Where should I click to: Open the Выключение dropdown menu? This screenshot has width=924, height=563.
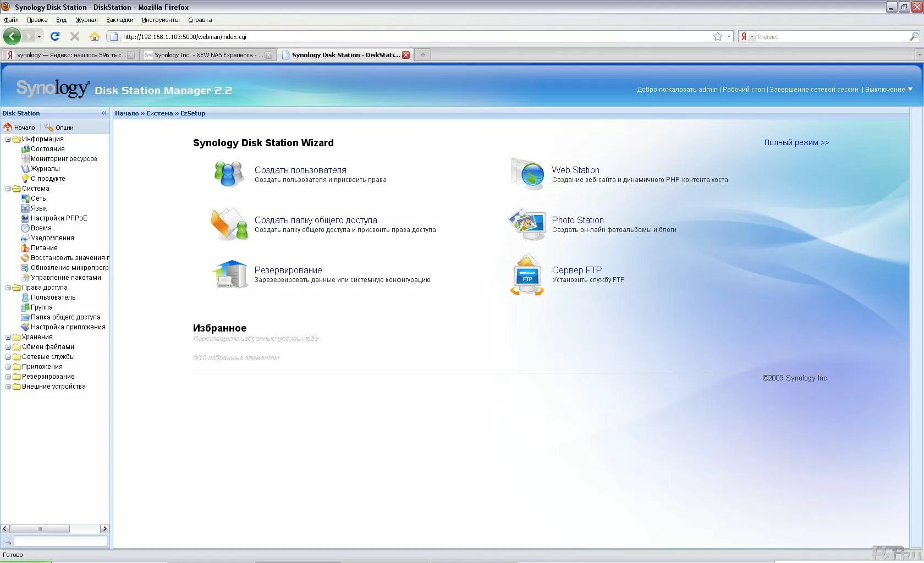(x=888, y=90)
